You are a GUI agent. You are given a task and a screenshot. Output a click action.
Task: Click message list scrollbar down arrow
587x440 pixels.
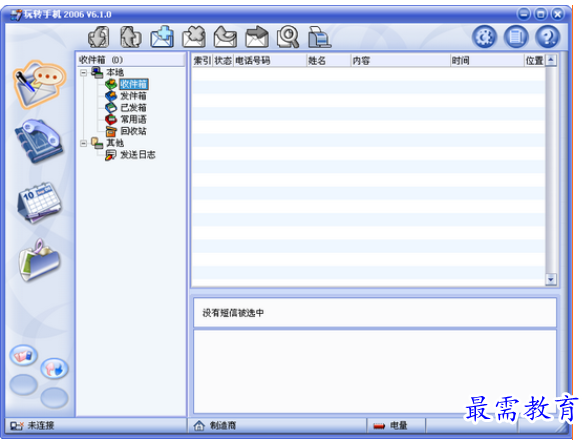click(551, 279)
